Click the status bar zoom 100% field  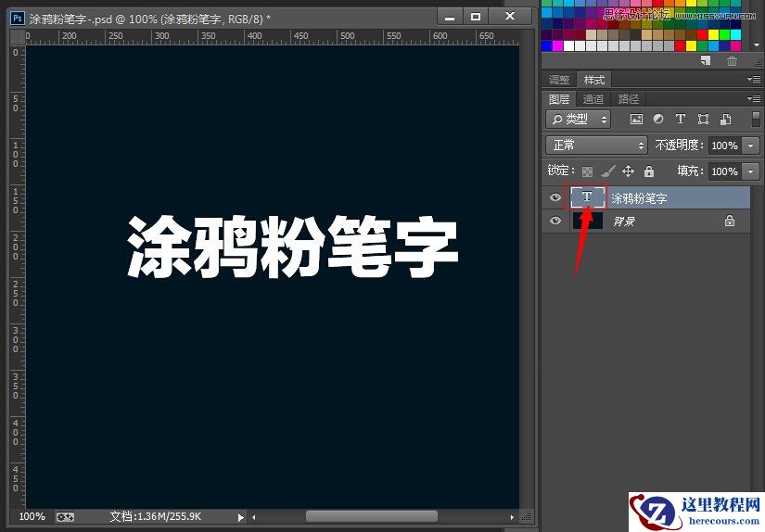click(x=32, y=516)
